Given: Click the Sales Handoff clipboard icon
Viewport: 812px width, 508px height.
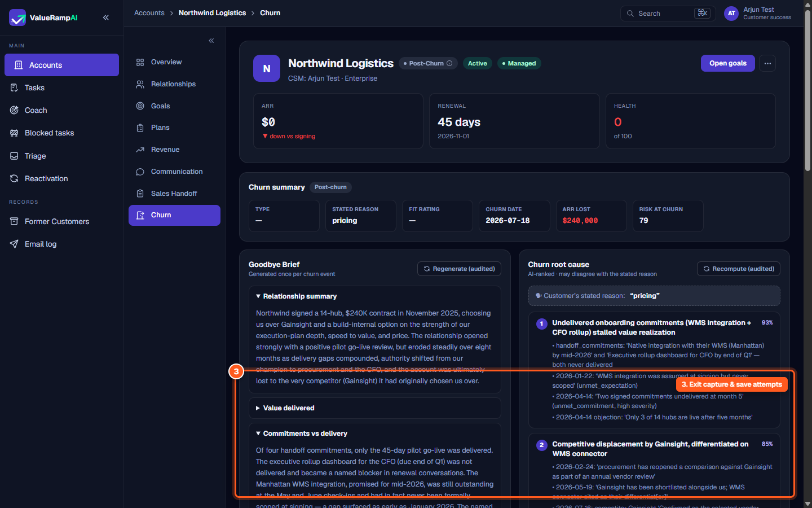Looking at the screenshot, I should coord(140,194).
